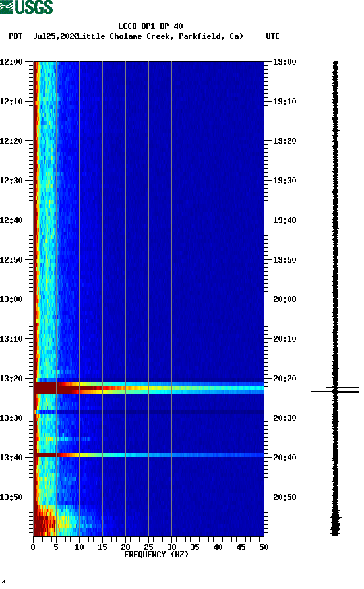Click the 20:00 UTC time label
Screen dimensions: 364x589
[x=284, y=299]
